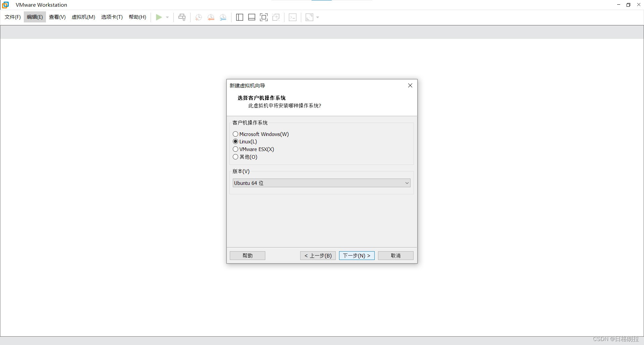Click the stretch guest display icon
This screenshot has width=644, height=345.
pos(309,17)
